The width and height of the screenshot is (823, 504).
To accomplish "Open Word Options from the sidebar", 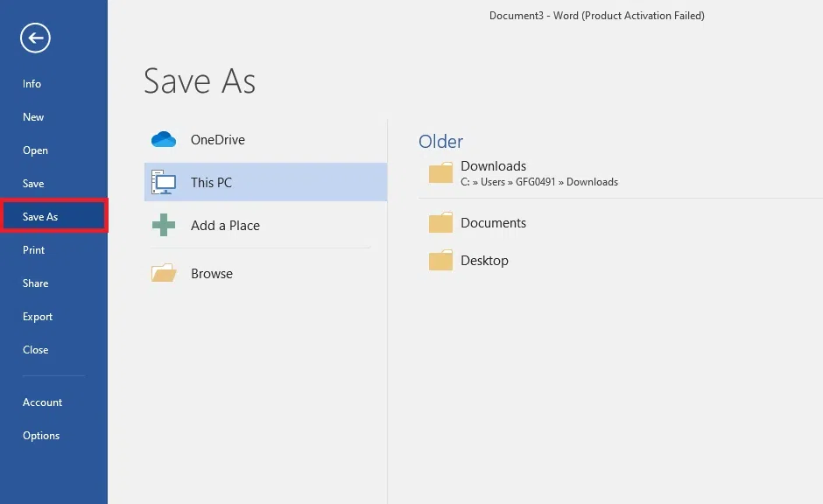I will point(41,436).
